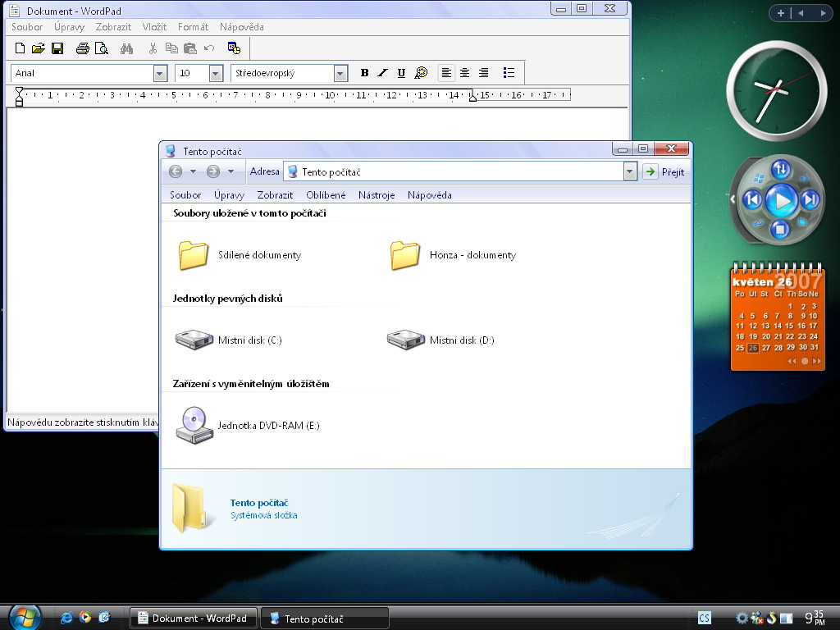Click the Find binoculars icon
This screenshot has width=840, height=630.
click(126, 48)
